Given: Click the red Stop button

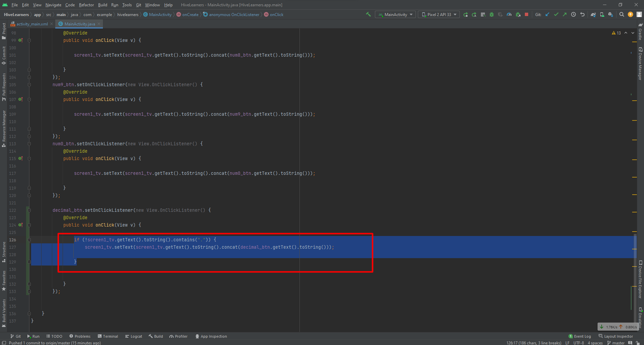Looking at the screenshot, I should (x=526, y=15).
